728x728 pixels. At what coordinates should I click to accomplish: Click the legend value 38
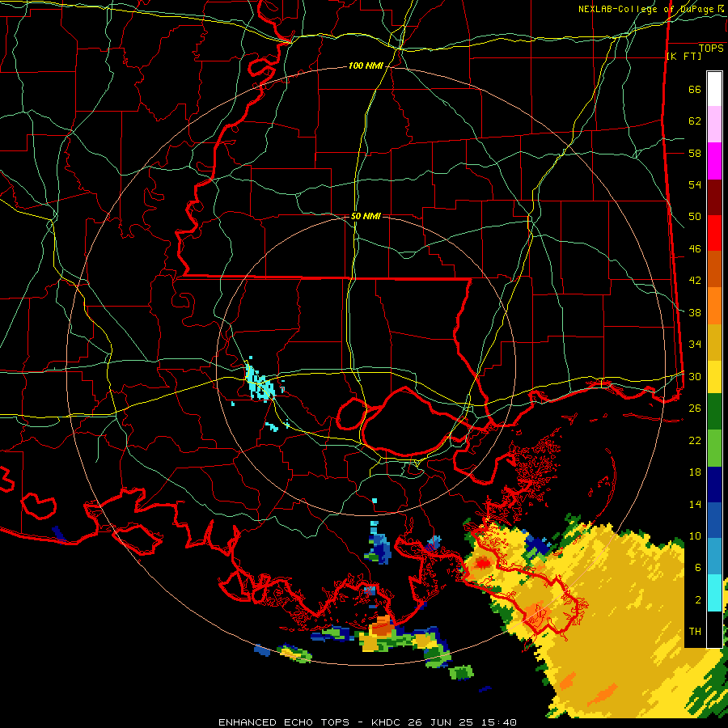pos(695,312)
